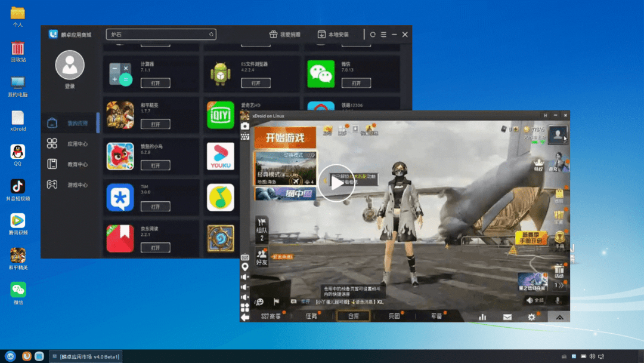
Task: Click the 开始游戏 start game button
Action: (x=285, y=138)
